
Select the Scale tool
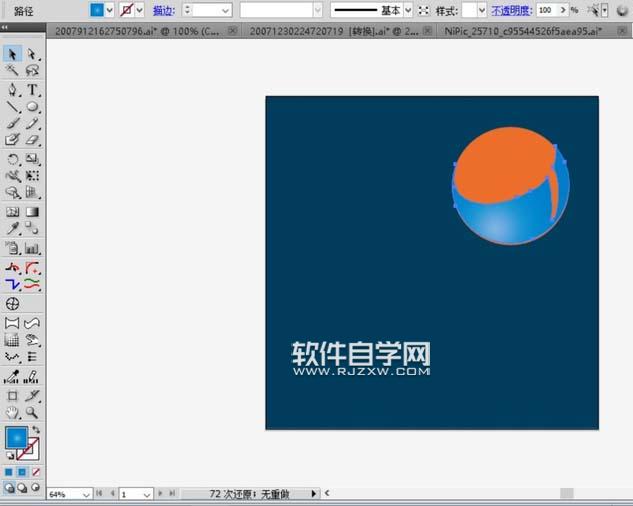(x=32, y=159)
